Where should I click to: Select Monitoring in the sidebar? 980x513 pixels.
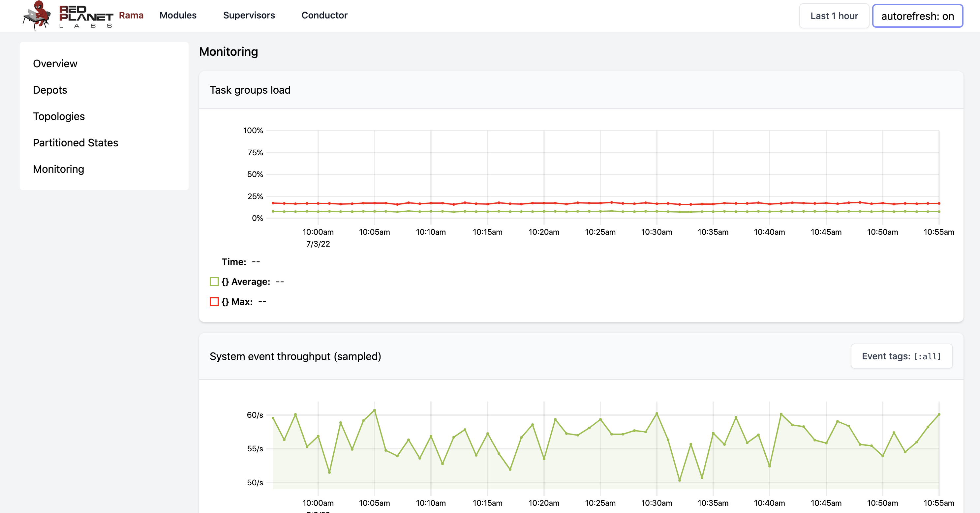point(59,169)
